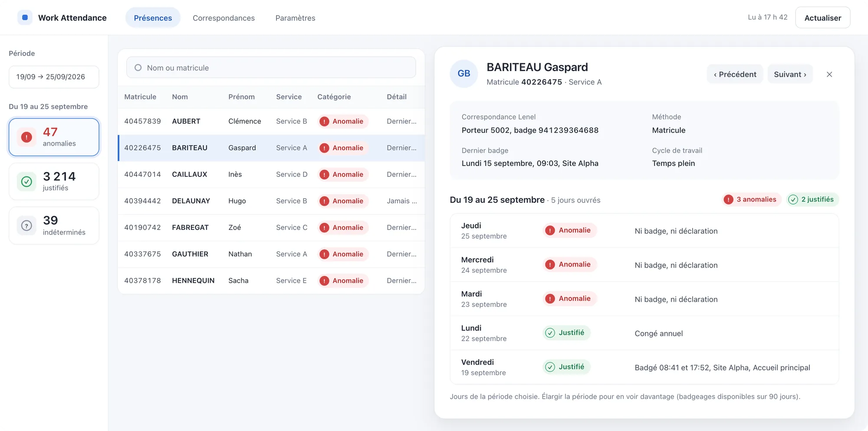Click the Anomalie badge in the CAILLAUX row
The image size is (868, 431).
(x=343, y=174)
